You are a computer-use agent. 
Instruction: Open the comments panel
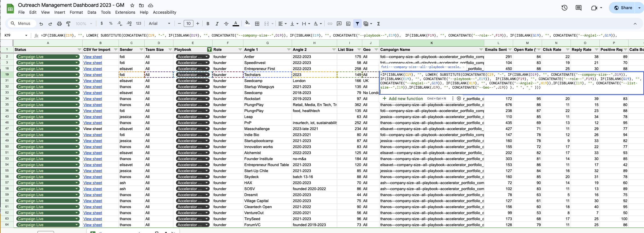(579, 8)
